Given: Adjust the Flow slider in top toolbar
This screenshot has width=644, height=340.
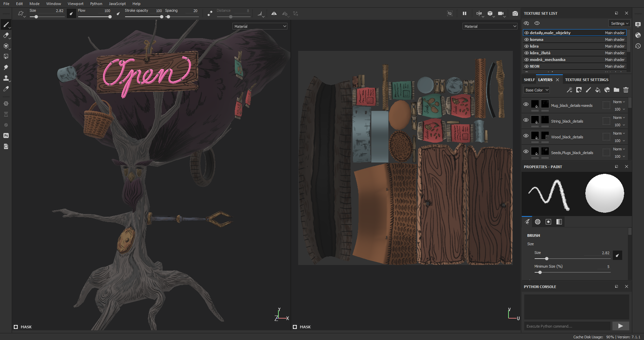Looking at the screenshot, I should coord(95,17).
